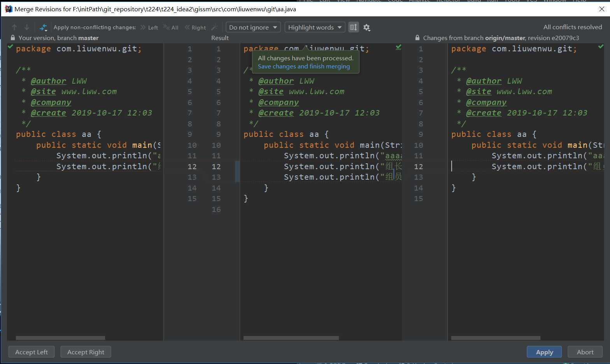Click '@author' tag in the Result pane
The image size is (610, 364).
(x=276, y=81)
